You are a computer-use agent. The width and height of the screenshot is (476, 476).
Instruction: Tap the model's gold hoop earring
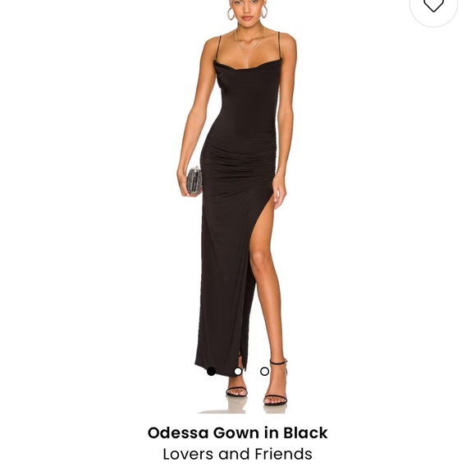coord(231,14)
